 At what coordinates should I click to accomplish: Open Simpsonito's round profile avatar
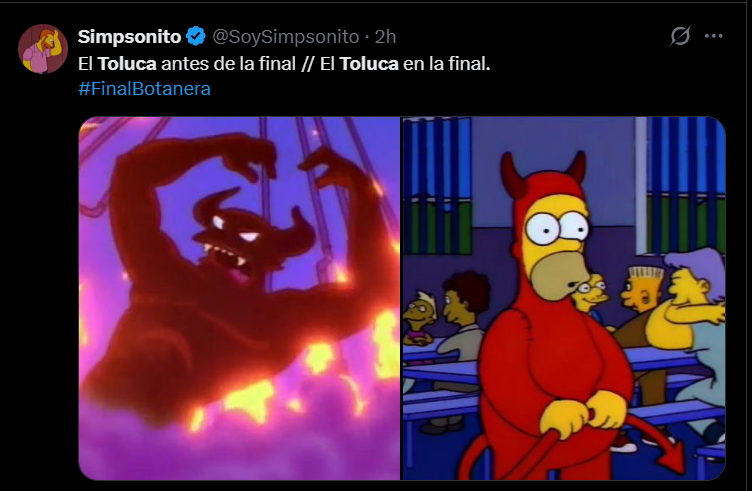tap(43, 49)
